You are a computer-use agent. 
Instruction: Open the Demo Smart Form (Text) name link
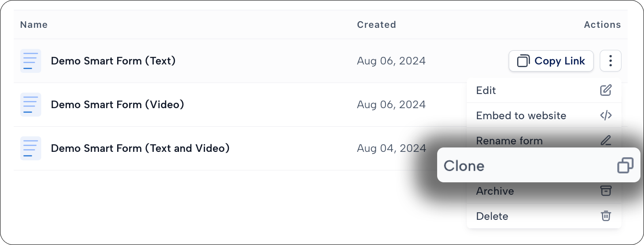point(113,61)
